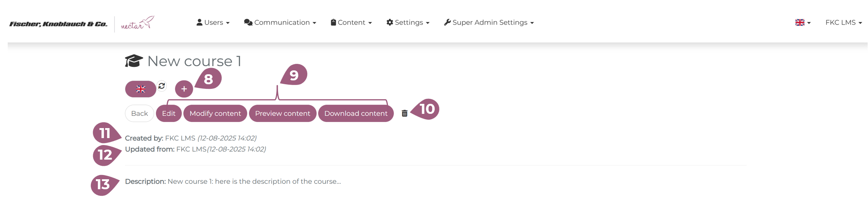Viewport: 868px width, 205px height.
Task: Expand the Communication menu
Action: click(x=280, y=23)
